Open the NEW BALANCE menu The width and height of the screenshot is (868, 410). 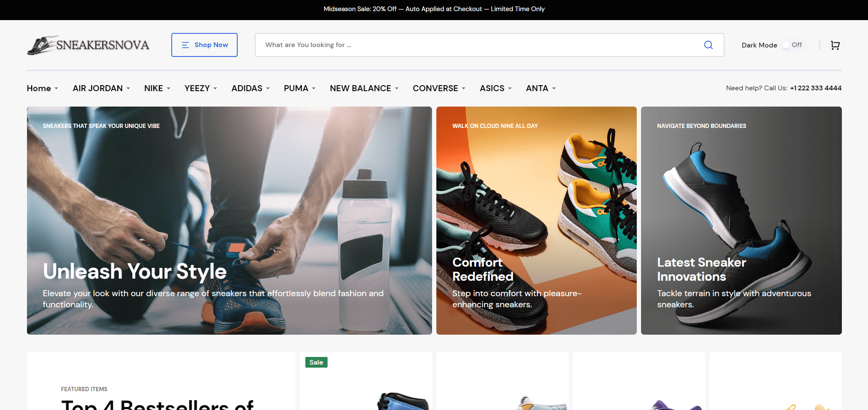tap(361, 88)
